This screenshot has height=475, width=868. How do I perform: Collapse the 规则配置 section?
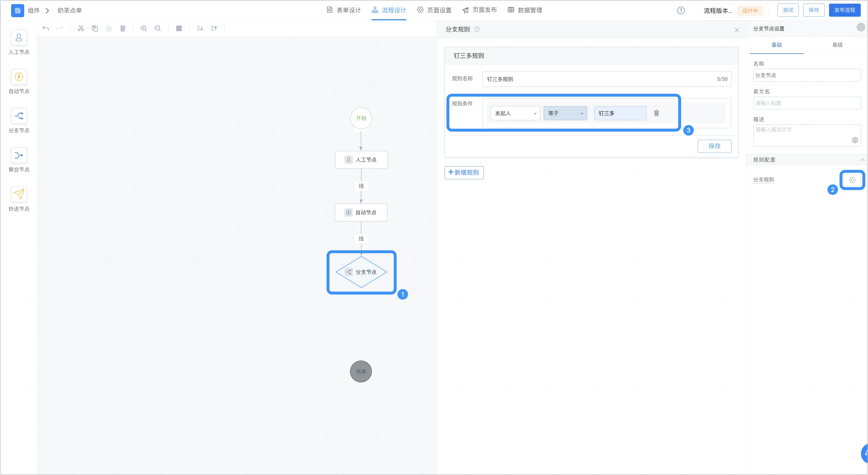coord(862,160)
